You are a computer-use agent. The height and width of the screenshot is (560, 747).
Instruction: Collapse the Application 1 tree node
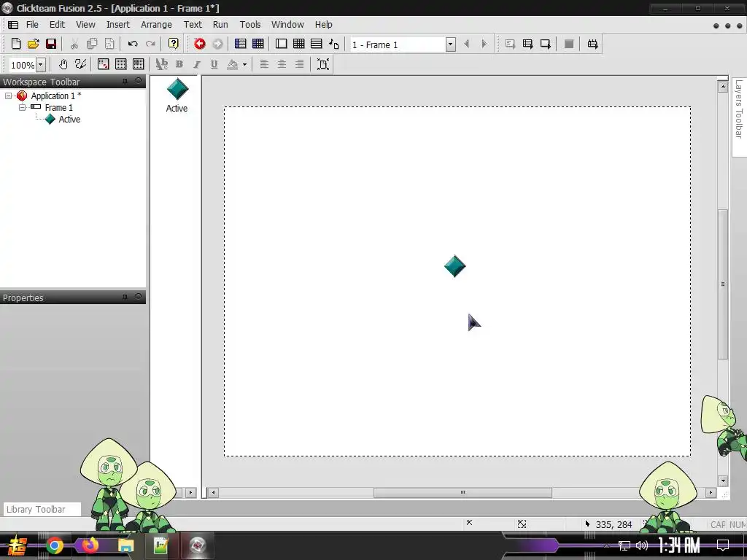coord(8,96)
